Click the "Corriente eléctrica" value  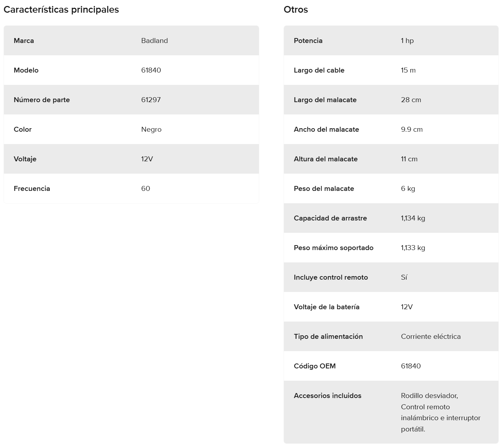click(x=430, y=336)
